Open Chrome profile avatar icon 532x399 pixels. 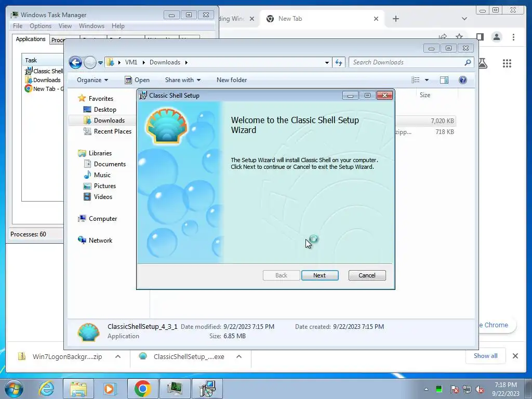tap(496, 37)
